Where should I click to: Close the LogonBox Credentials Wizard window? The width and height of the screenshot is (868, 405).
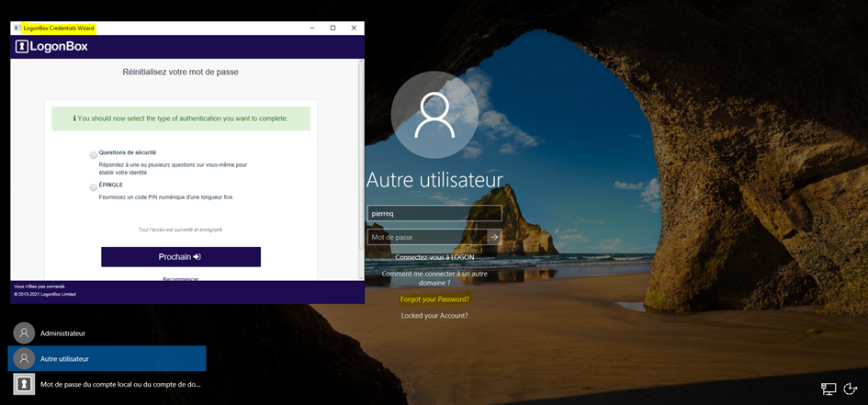pos(354,28)
